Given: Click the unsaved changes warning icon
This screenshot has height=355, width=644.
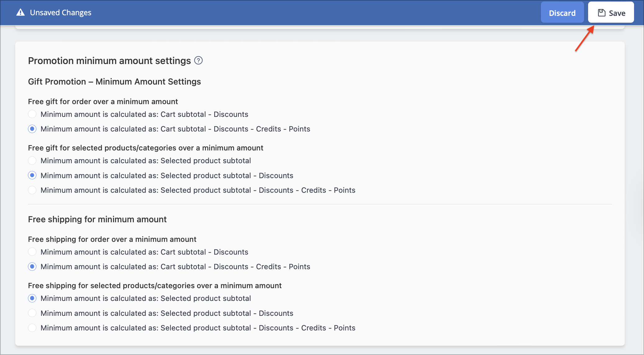Looking at the screenshot, I should 20,12.
